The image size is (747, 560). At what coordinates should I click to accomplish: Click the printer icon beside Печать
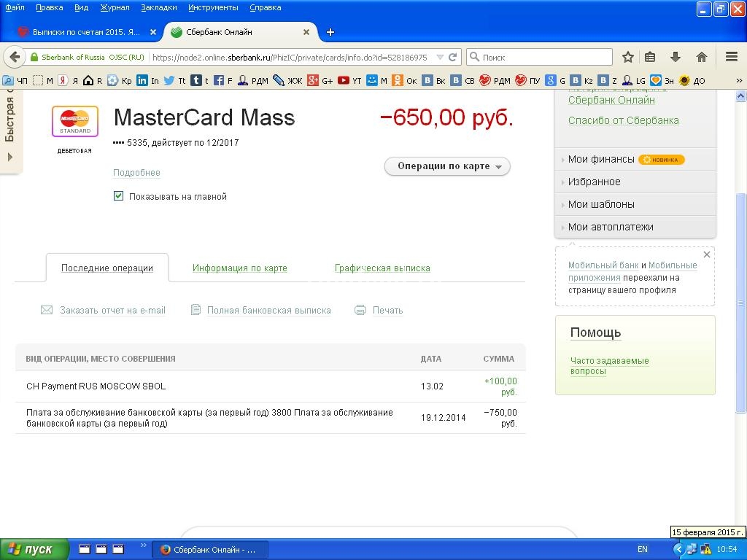[360, 310]
